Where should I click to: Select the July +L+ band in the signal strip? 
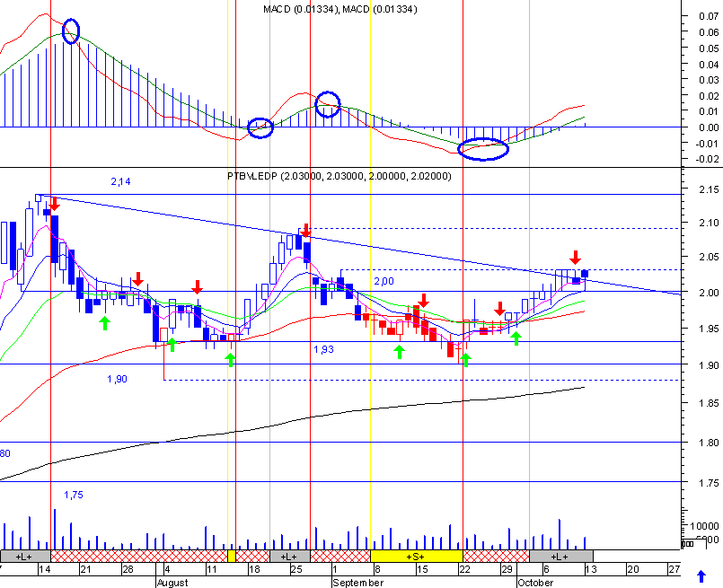[25, 557]
